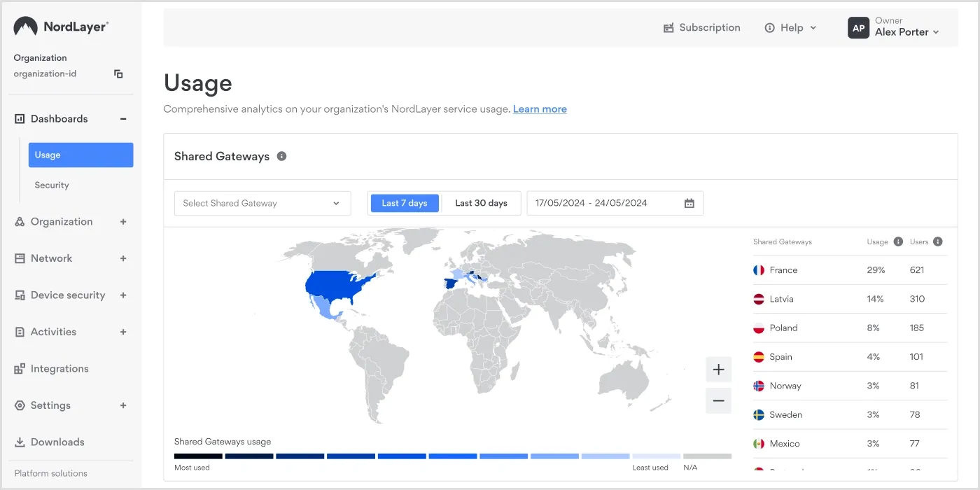Follow the Learn more link
Screen dimensions: 980x490
(540, 109)
